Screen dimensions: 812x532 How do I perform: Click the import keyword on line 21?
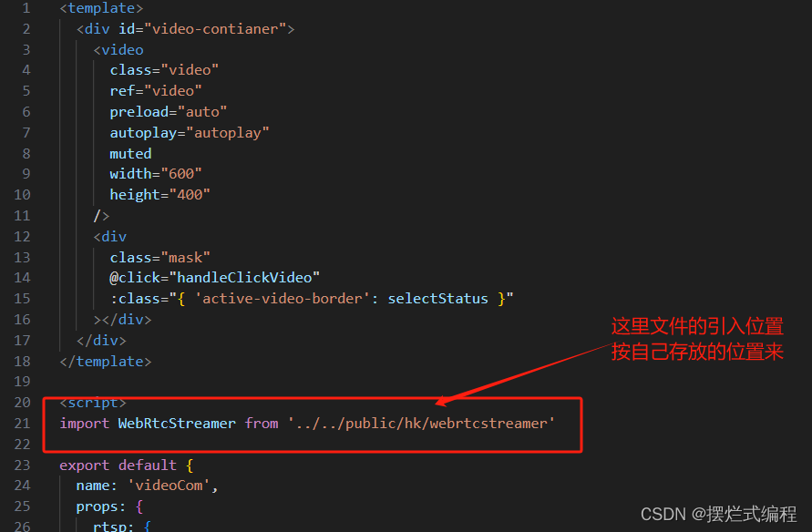tap(85, 424)
